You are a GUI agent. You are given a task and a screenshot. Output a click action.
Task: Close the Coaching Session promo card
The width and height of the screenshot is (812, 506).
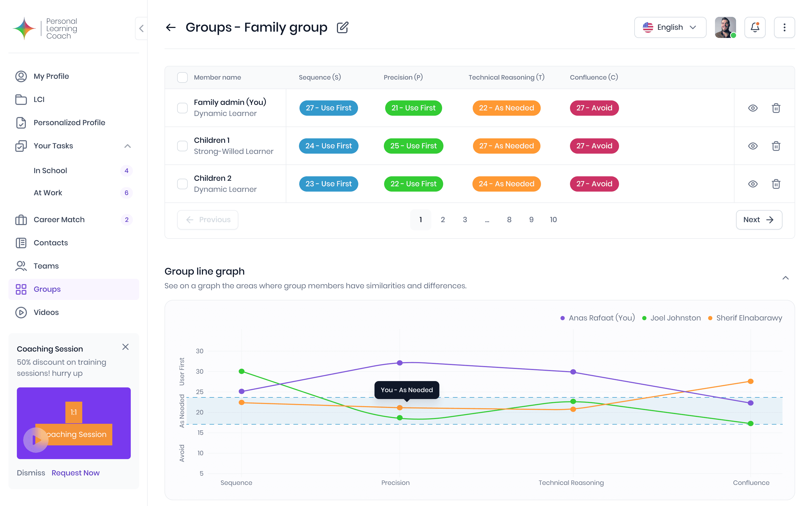point(125,347)
